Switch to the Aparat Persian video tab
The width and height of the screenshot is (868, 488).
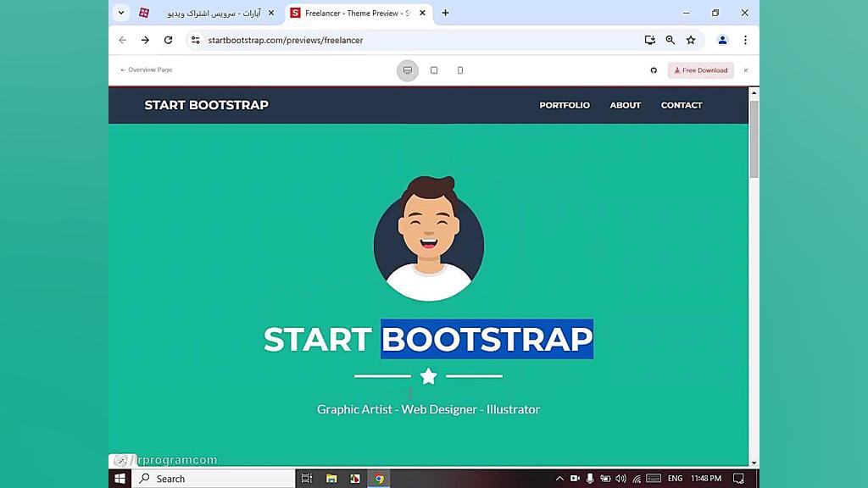214,13
